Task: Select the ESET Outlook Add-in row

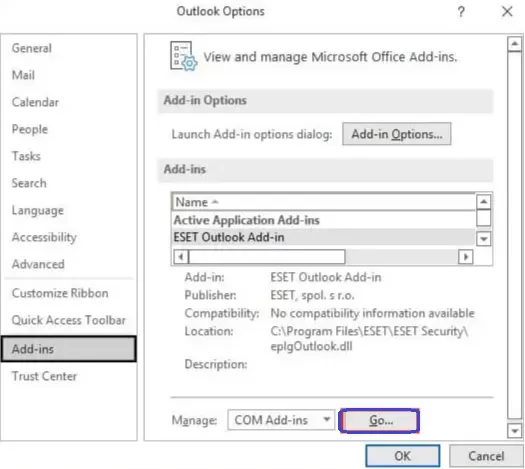Action: pyautogui.click(x=323, y=237)
